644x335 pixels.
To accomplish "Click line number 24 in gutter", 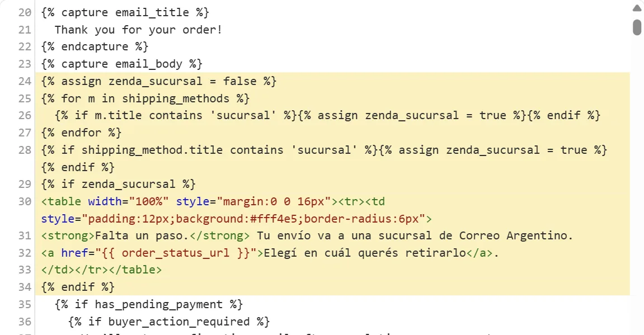I will [25, 81].
